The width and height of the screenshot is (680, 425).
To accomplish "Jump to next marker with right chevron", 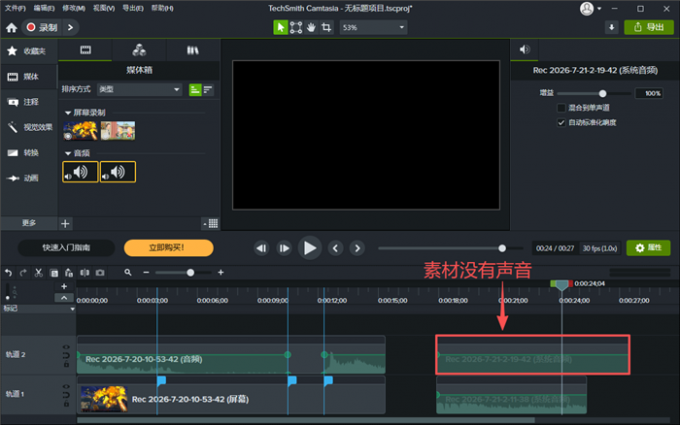I will point(357,248).
